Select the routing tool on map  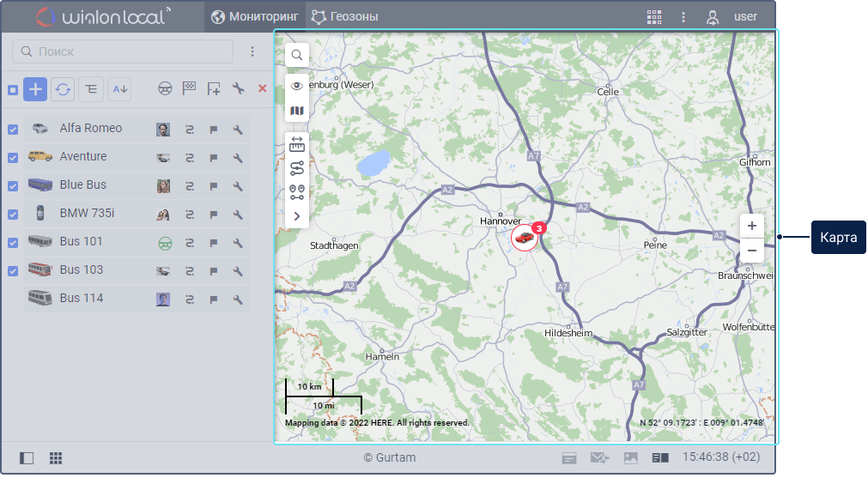tap(297, 168)
